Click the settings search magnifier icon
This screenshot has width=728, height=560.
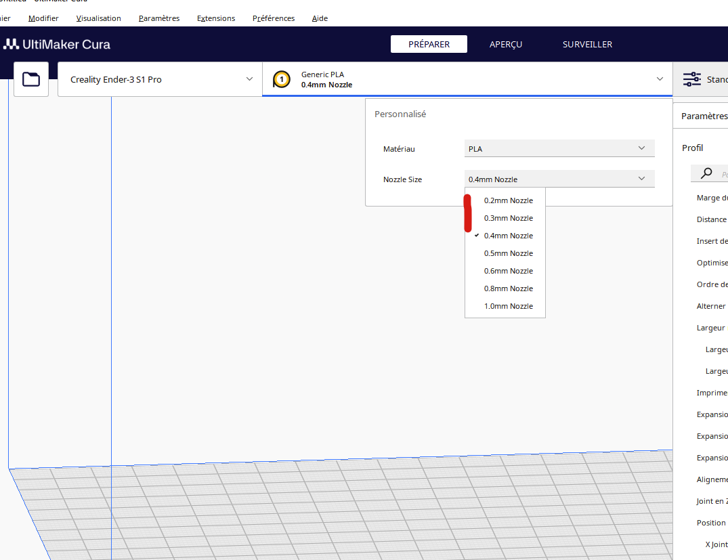point(706,173)
